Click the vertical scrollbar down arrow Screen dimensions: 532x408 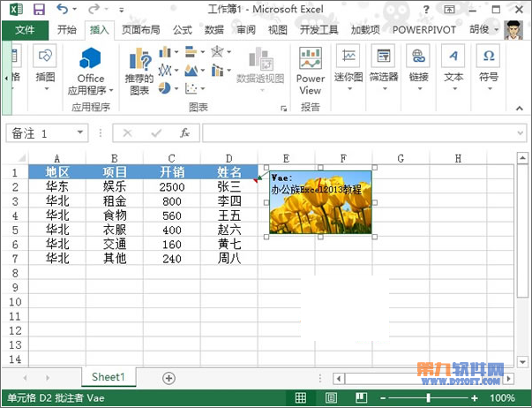point(522,362)
